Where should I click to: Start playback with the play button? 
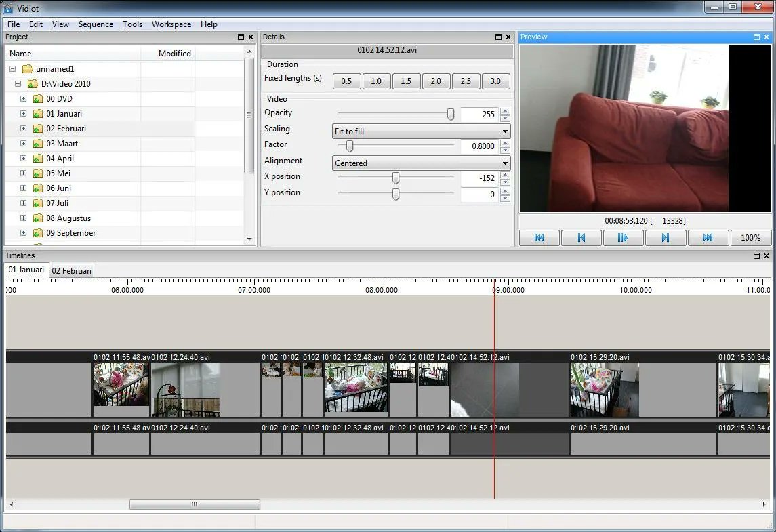(623, 238)
